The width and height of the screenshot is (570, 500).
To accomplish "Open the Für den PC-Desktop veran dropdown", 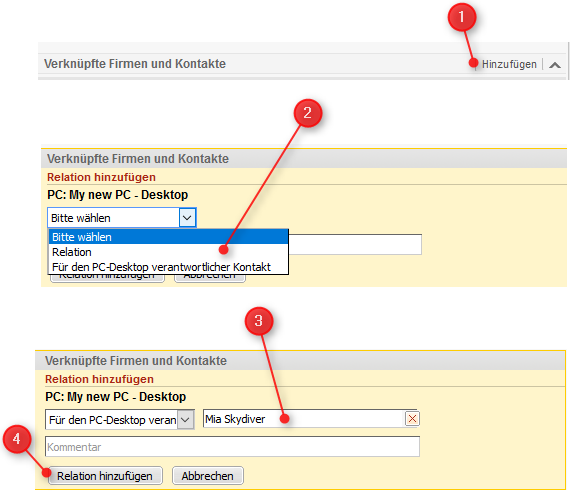I will tap(120, 420).
